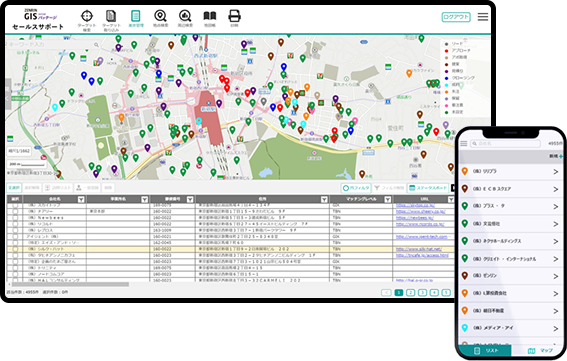Open the URL column filter dropdown
This screenshot has width=567, height=361.
click(x=451, y=199)
